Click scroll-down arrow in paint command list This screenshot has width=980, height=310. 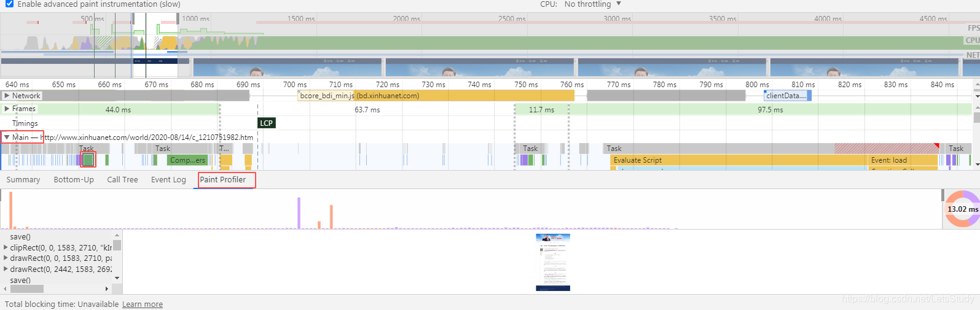pos(117,279)
